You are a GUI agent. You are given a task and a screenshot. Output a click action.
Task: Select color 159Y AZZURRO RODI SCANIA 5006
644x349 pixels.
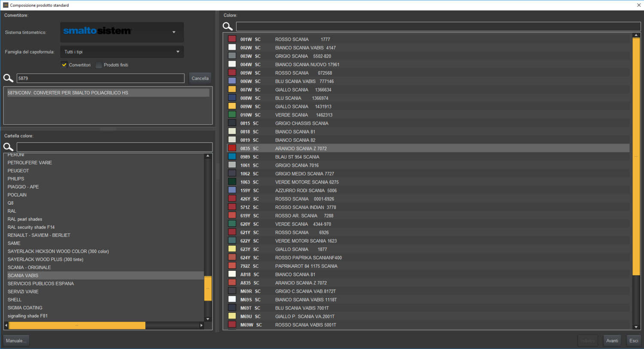point(428,190)
